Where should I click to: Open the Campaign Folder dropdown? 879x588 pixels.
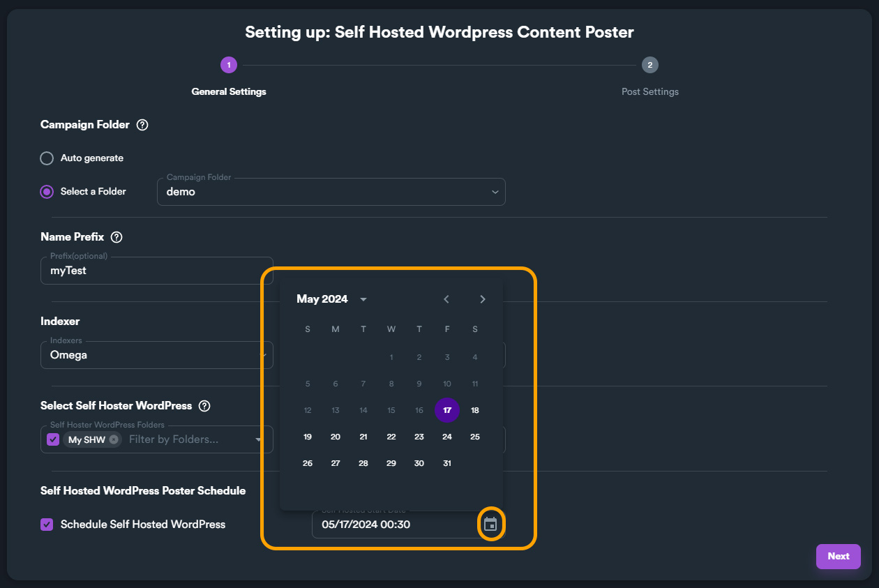pyautogui.click(x=495, y=192)
